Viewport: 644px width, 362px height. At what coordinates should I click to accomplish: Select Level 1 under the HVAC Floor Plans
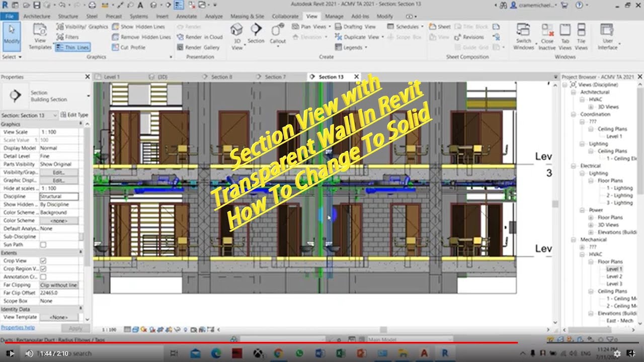click(x=614, y=269)
